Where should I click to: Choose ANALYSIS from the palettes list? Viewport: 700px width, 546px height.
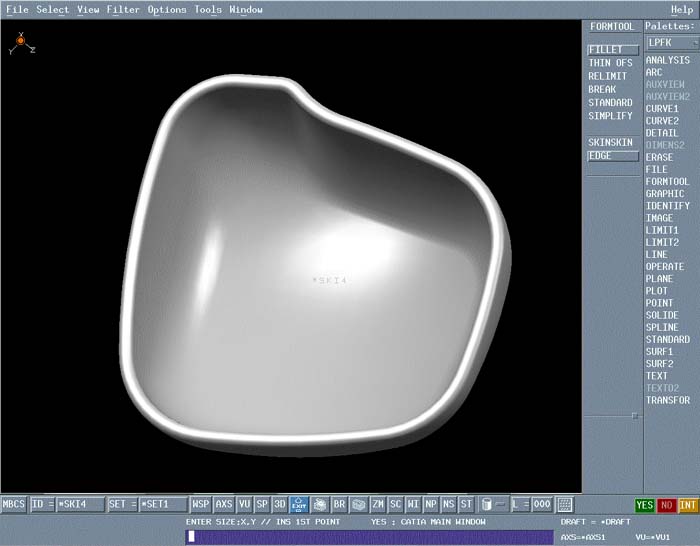click(x=668, y=60)
